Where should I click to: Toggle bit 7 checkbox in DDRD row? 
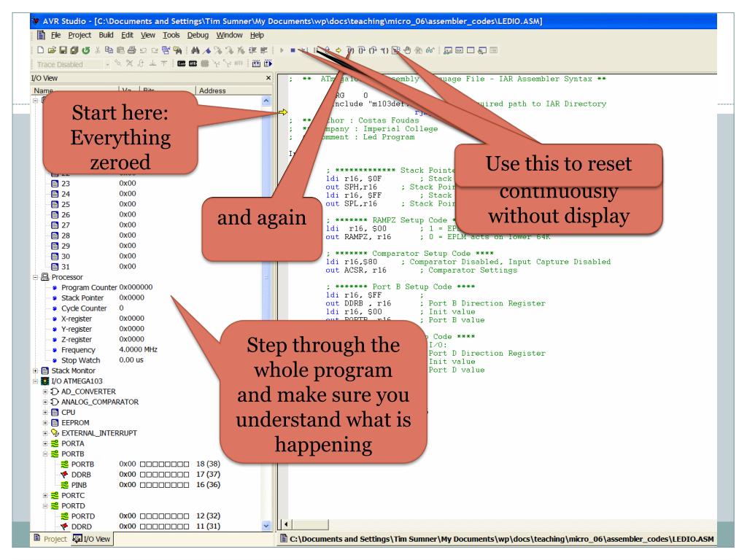pos(143,526)
